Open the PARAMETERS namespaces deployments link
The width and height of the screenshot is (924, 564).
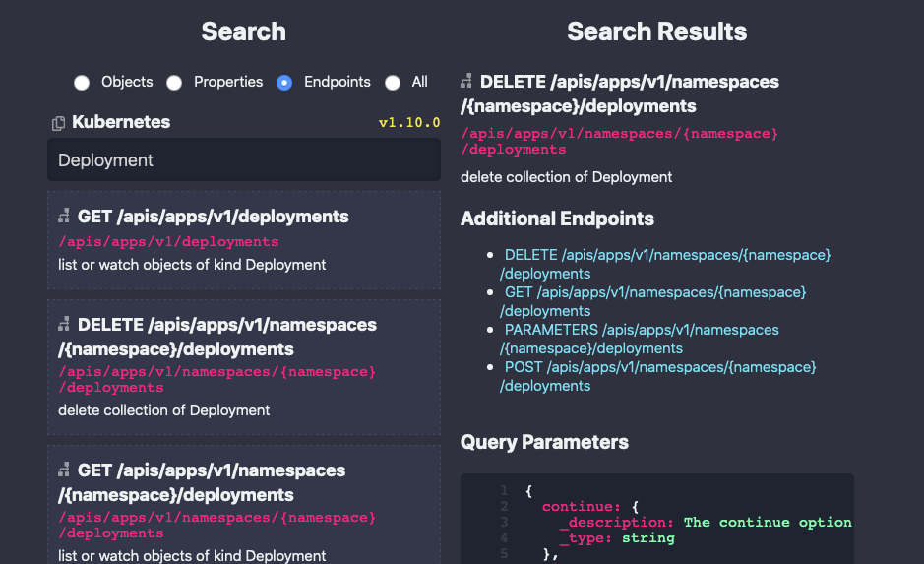click(x=641, y=339)
